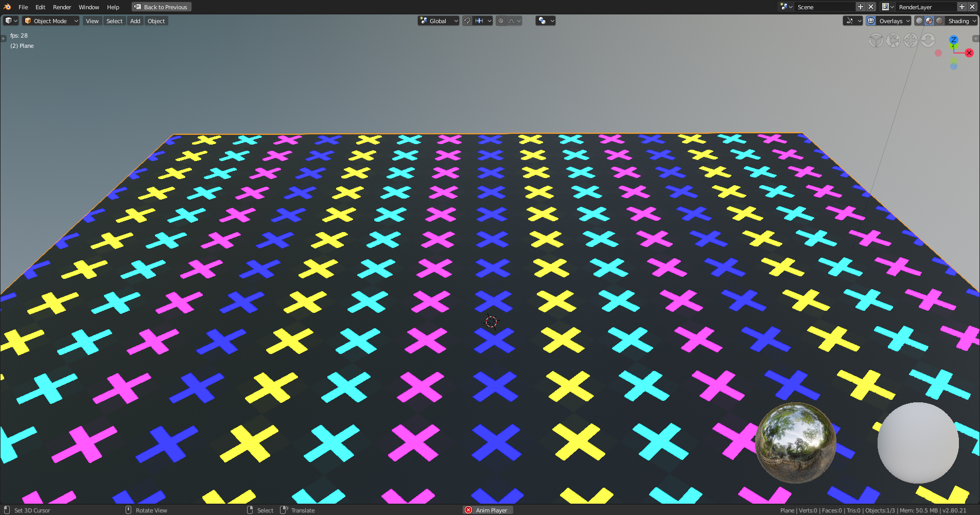Open the Render menu
The height and width of the screenshot is (515, 980).
(62, 7)
